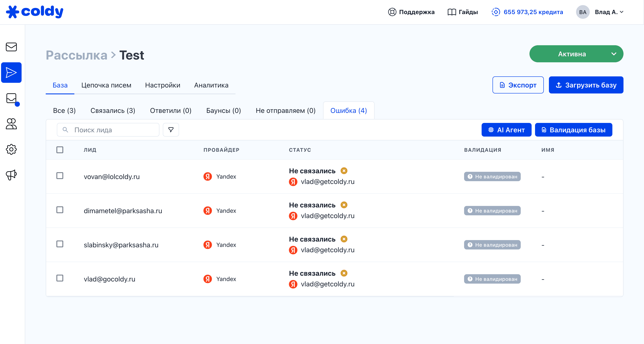Select the Связались (3) filter tab
The image size is (644, 344).
tap(113, 111)
